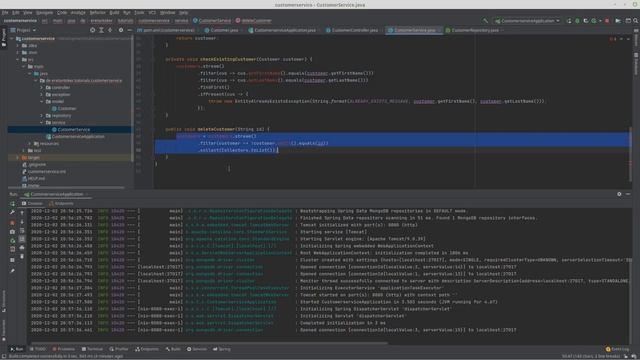The height and width of the screenshot is (360, 640).
Task: Hide the Project panel with the minus icon
Action: coord(129,30)
